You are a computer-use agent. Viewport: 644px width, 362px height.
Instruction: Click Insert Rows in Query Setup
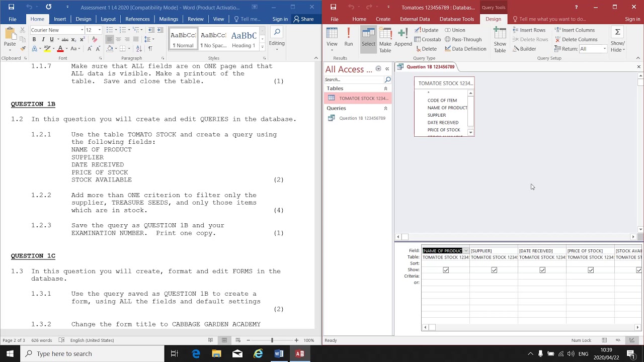(529, 30)
